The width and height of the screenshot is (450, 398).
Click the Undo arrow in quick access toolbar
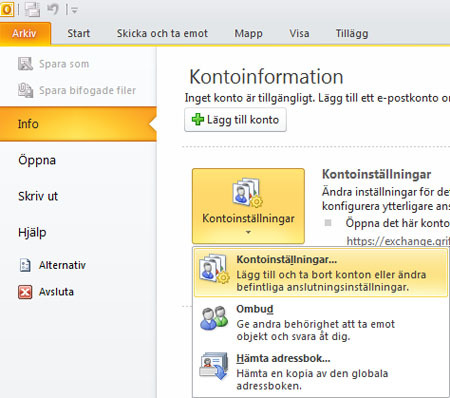(53, 9)
